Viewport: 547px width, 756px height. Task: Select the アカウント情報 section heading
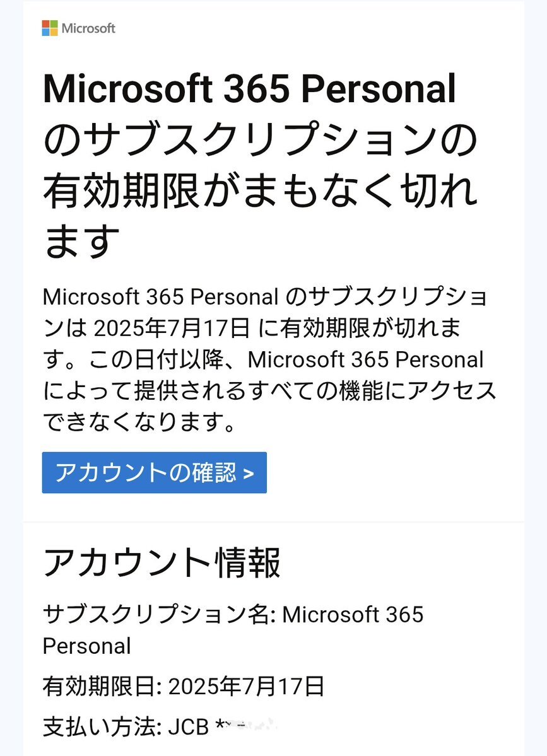[162, 562]
